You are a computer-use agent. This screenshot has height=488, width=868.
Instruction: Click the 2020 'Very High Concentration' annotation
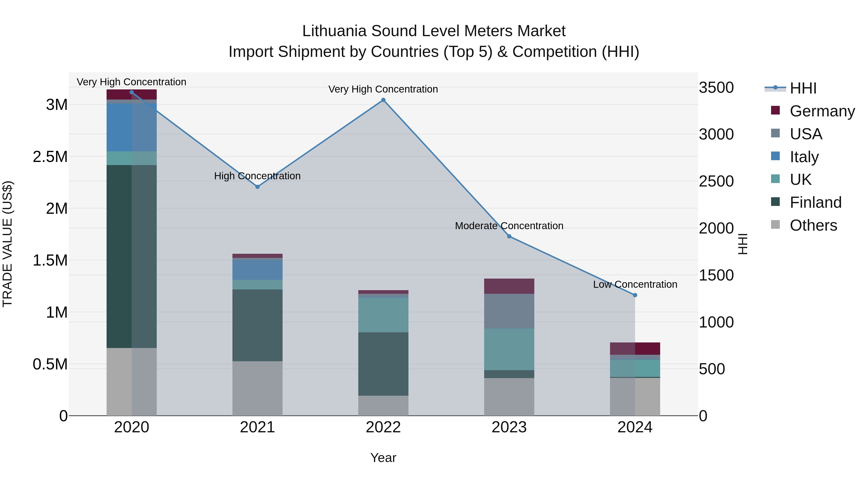(131, 82)
